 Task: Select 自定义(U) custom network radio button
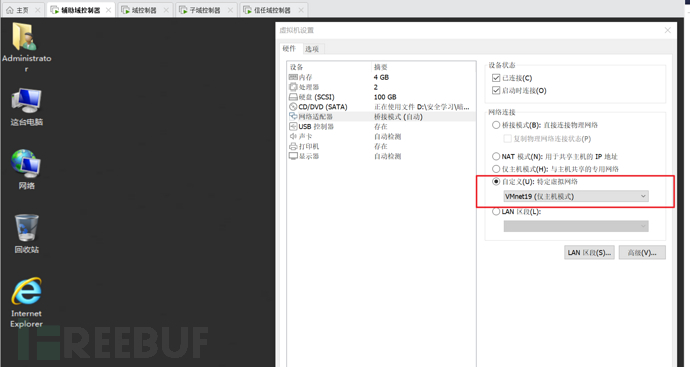(x=496, y=181)
